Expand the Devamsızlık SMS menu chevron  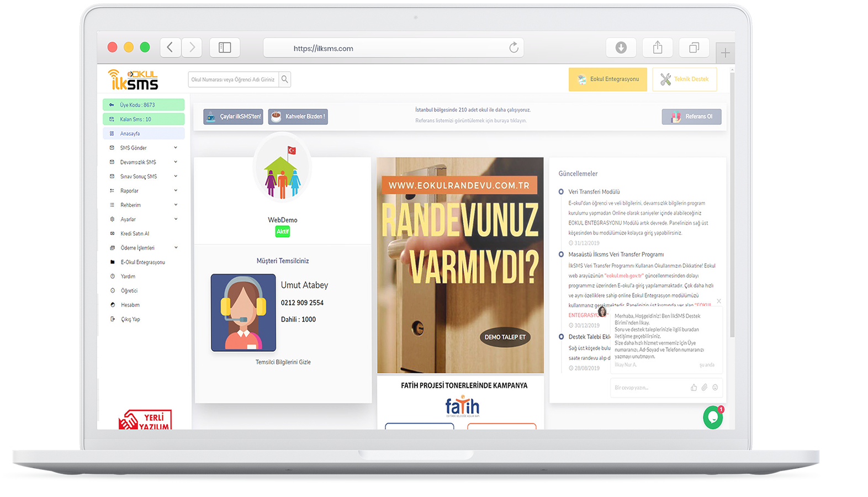[x=176, y=162]
